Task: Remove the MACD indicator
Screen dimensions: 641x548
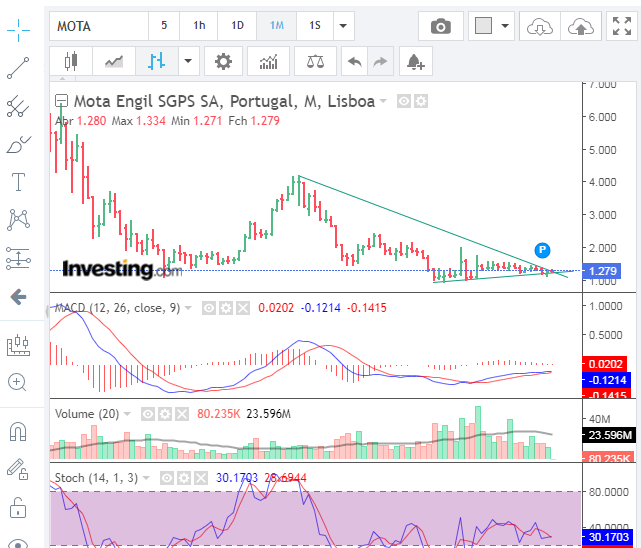Action: [243, 308]
